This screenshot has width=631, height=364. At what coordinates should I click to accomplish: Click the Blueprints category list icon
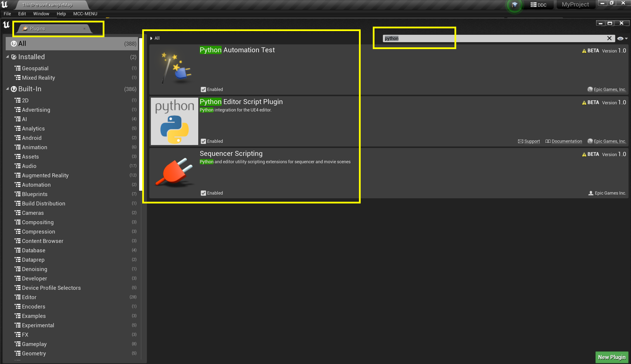pos(18,194)
